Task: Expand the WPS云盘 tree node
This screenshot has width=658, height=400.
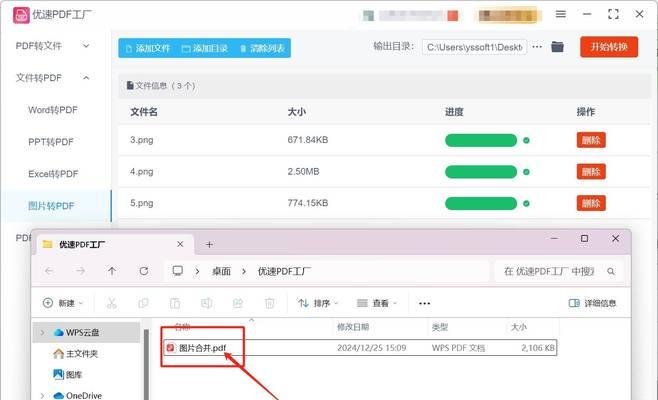Action: [42, 332]
